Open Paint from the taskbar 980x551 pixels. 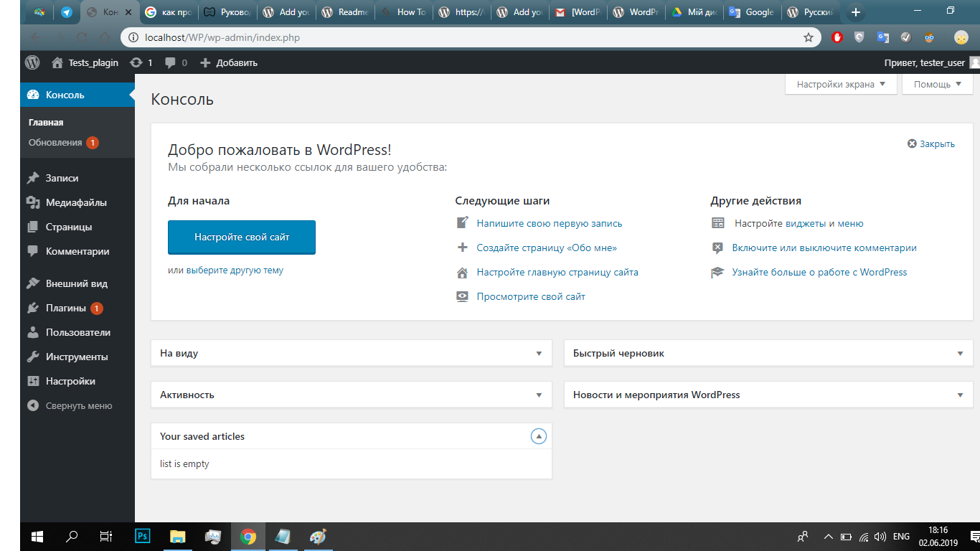(317, 536)
